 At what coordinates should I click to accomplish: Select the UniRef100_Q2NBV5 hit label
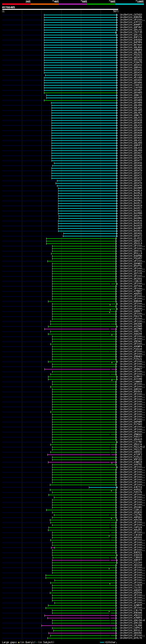tap(131, 605)
